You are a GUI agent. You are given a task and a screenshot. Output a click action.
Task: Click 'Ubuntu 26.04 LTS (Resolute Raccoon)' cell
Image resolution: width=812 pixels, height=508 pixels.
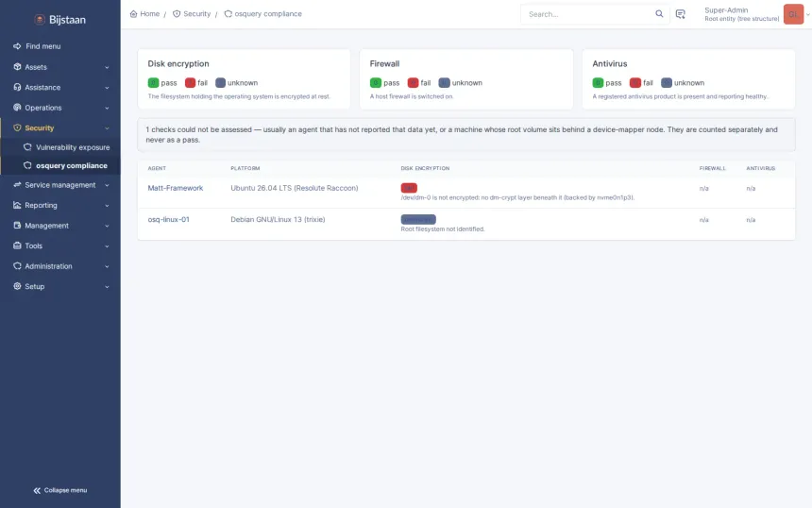click(295, 188)
